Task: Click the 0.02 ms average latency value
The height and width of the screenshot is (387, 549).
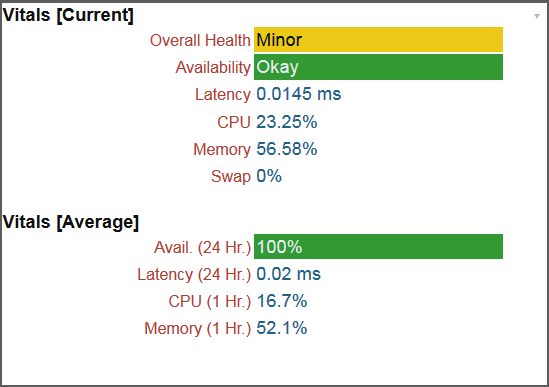Action: click(289, 274)
